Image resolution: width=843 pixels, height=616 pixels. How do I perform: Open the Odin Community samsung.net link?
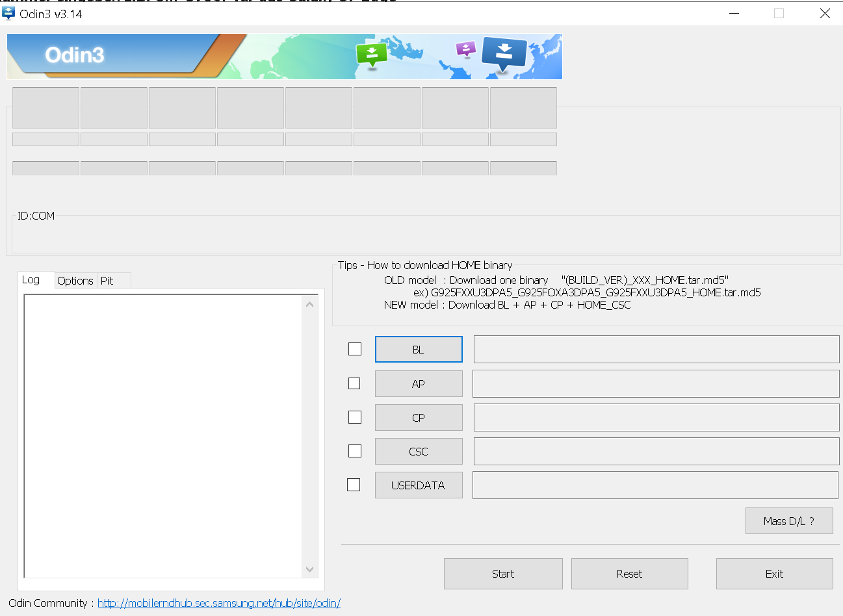[219, 603]
